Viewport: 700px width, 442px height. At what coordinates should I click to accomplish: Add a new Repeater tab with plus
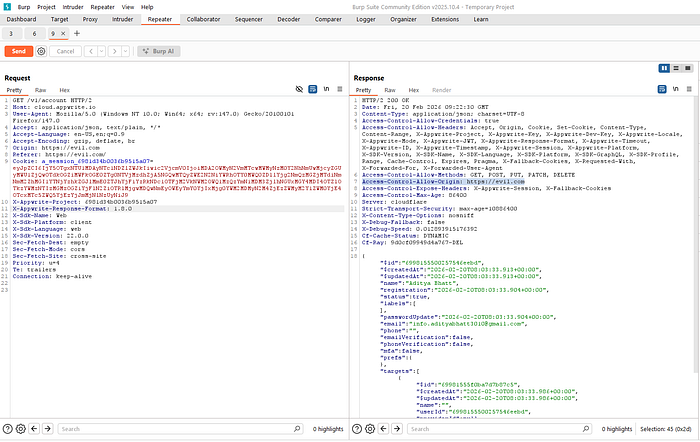coord(77,33)
